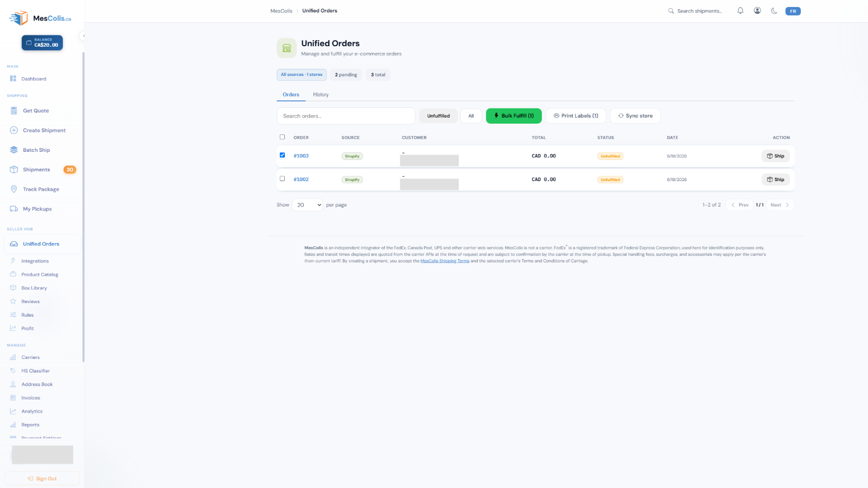Screen dimensions: 868x488
Task: Click the sidebar scrollbar
Action: pyautogui.click(x=84, y=206)
